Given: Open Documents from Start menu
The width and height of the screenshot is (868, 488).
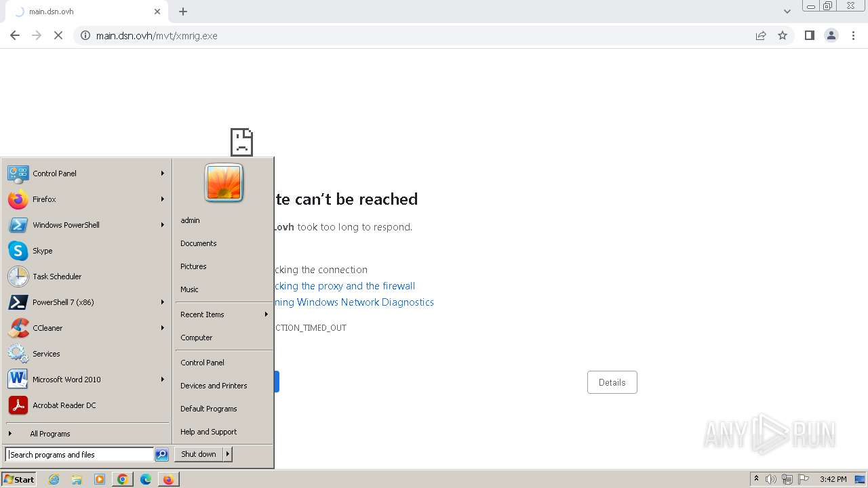Looking at the screenshot, I should pyautogui.click(x=224, y=243).
